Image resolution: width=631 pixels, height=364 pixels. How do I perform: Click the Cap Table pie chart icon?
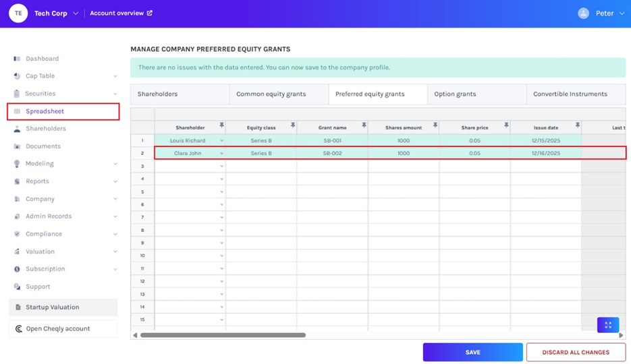click(x=17, y=76)
